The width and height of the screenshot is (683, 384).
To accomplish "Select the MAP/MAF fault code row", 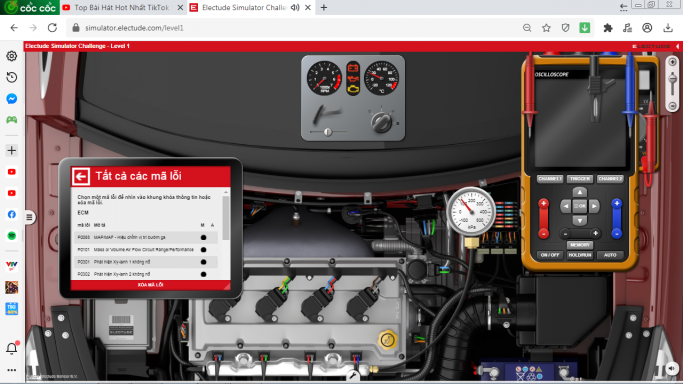I will click(x=146, y=238).
